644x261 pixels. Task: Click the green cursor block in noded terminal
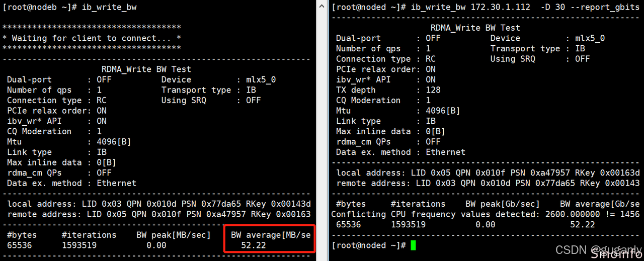pyautogui.click(x=414, y=245)
